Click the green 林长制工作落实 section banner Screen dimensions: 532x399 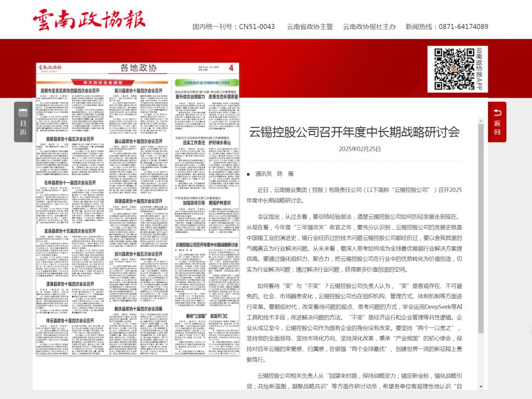tap(206, 83)
